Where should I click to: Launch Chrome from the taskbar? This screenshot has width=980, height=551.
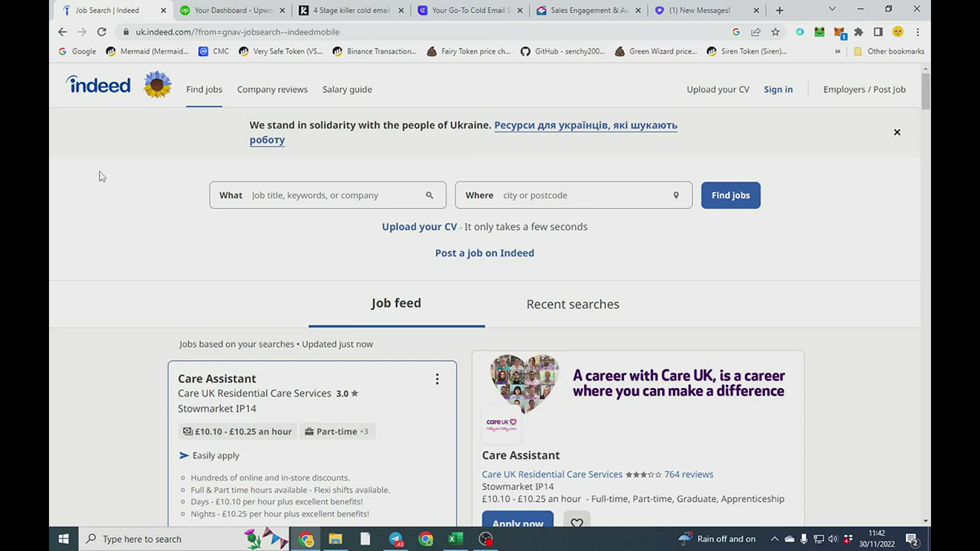point(426,539)
